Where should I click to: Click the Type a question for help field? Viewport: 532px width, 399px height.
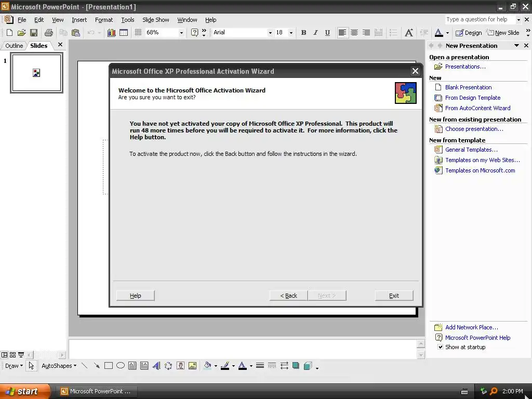(x=480, y=20)
